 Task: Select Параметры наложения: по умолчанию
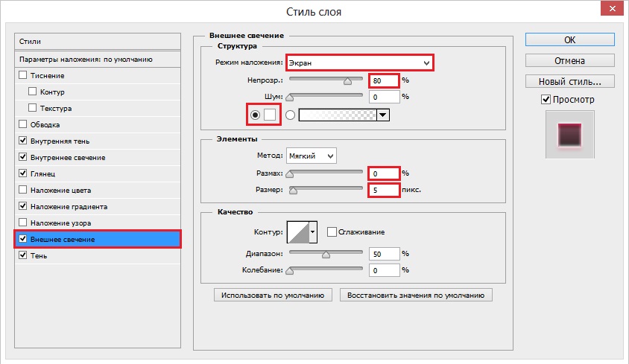coord(98,59)
